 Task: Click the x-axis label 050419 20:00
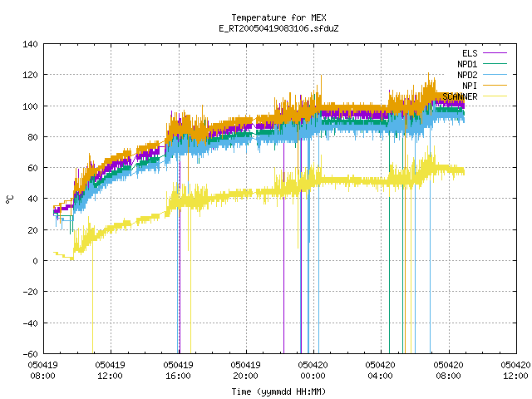246,371
